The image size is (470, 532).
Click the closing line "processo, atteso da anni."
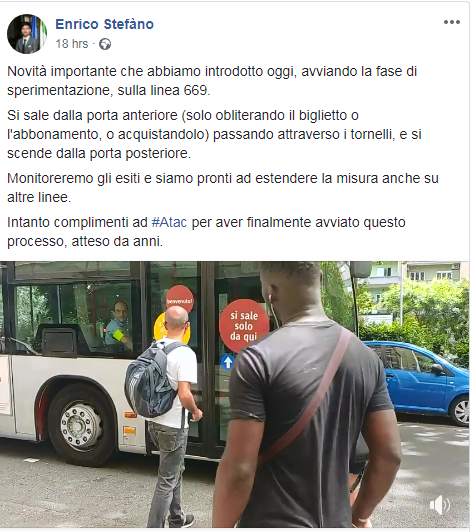85,241
